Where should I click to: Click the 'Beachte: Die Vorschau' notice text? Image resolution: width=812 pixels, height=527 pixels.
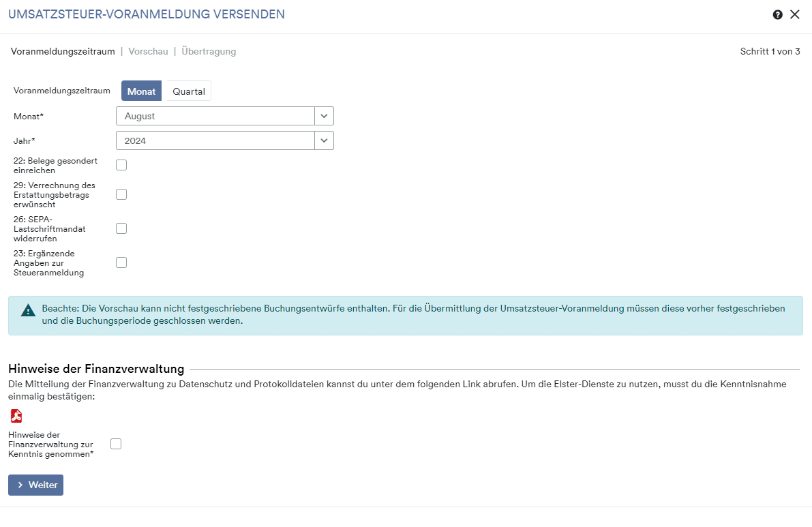click(x=413, y=315)
